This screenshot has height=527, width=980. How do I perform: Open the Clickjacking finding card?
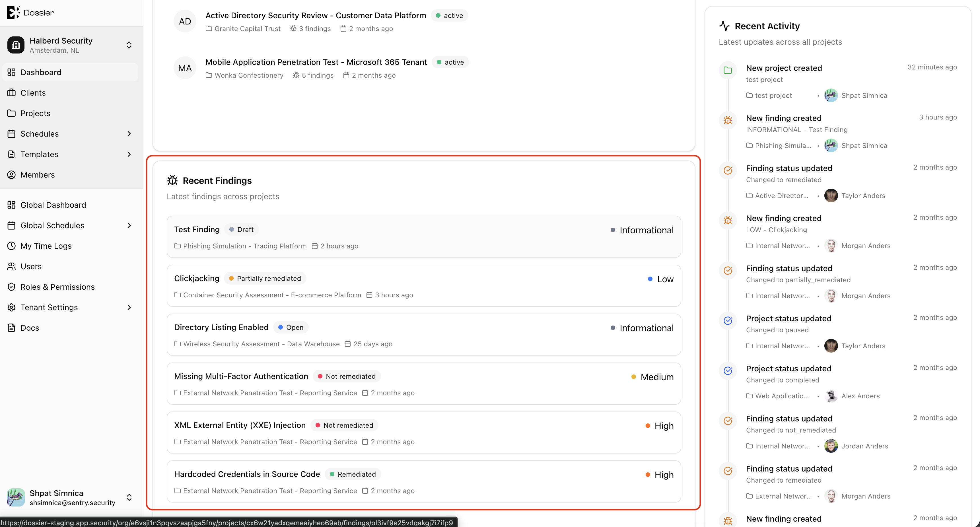click(424, 286)
